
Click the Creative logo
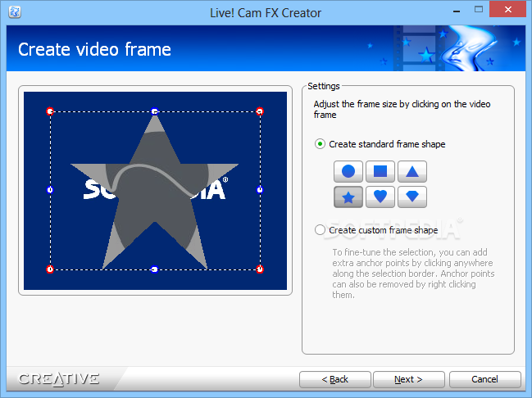point(59,379)
